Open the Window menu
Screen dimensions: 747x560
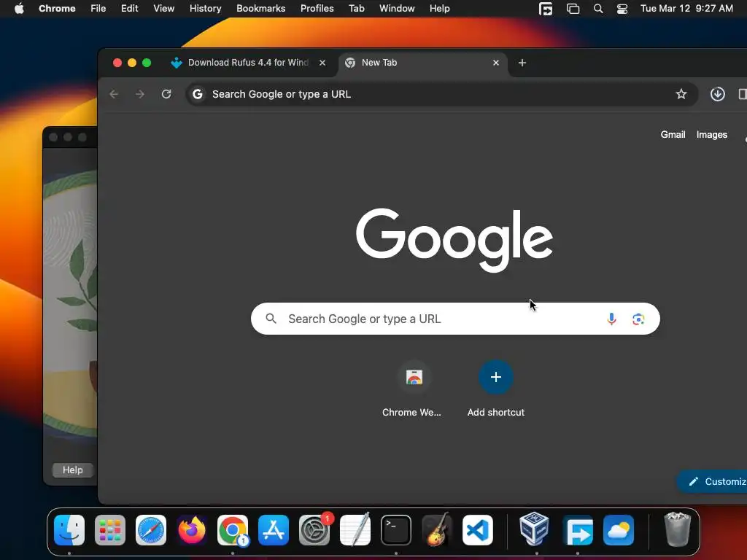coord(397,9)
